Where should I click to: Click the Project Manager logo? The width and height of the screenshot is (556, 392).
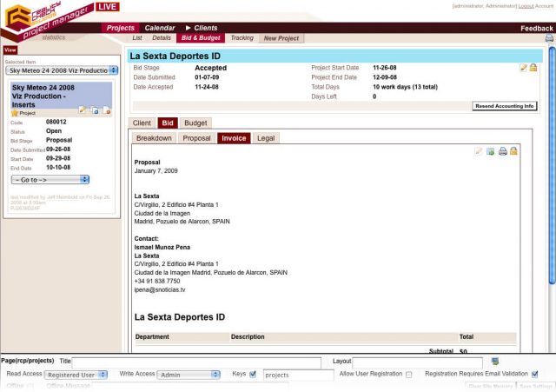(x=46, y=19)
